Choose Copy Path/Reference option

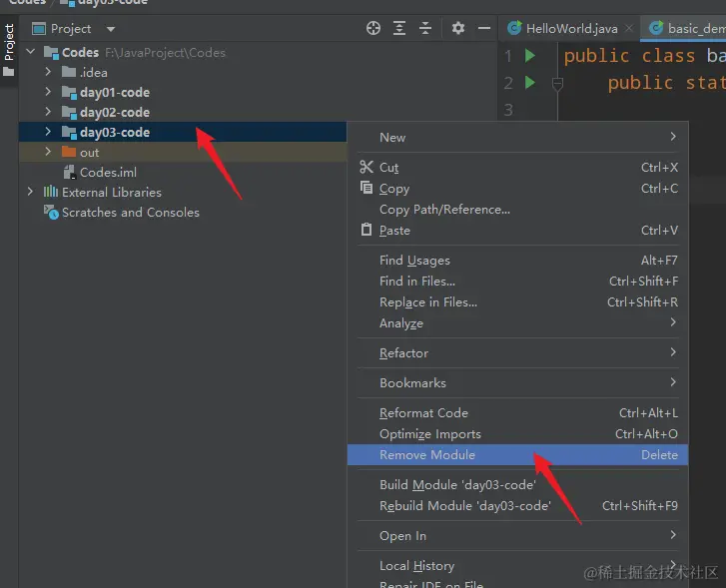coord(517,210)
